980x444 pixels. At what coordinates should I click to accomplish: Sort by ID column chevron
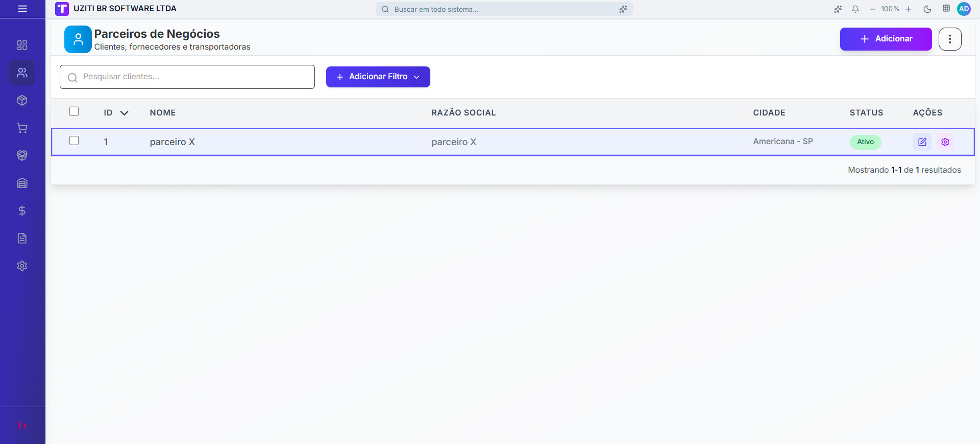tap(124, 113)
